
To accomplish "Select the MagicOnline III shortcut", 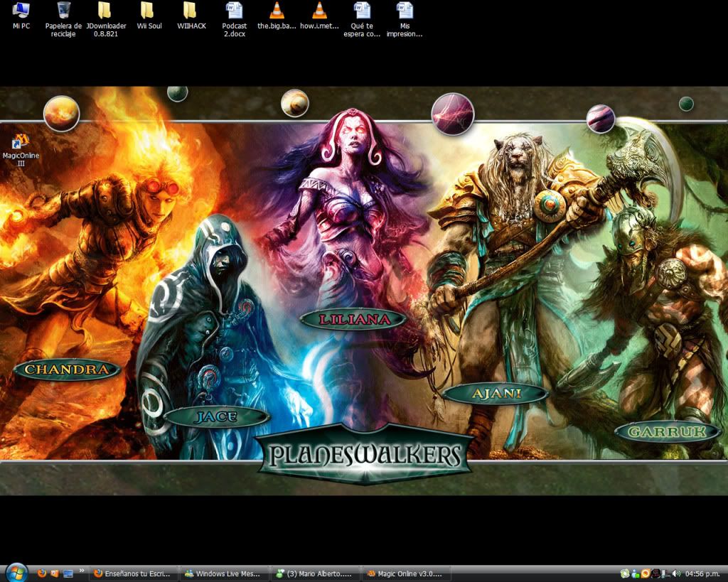I will point(21,149).
